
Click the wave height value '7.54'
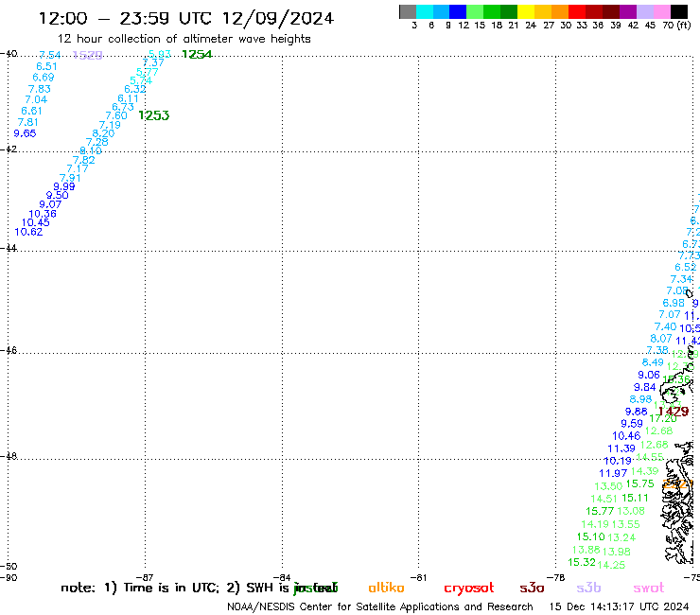[49, 55]
